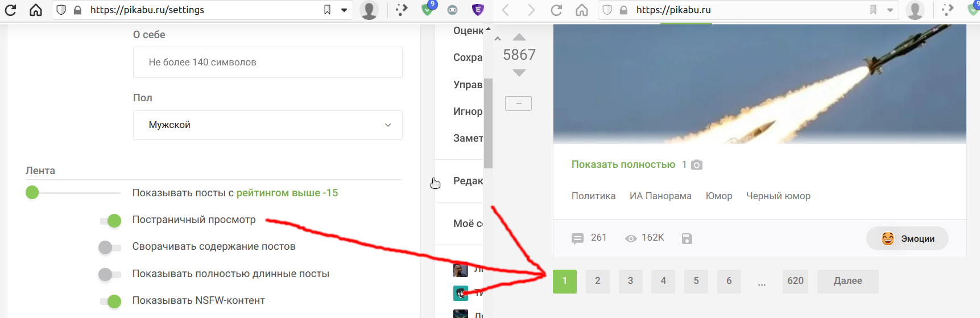Open the Юмор tag

pyautogui.click(x=719, y=196)
